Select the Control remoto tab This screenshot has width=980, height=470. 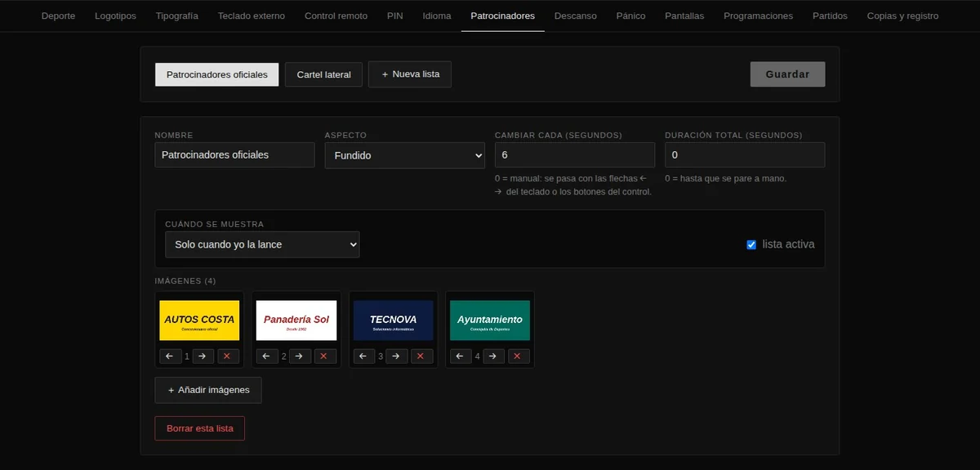336,16
